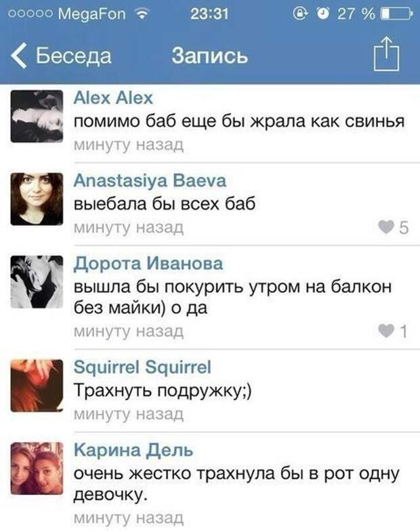Like Anastasiya Baeva's comment heart

(386, 227)
